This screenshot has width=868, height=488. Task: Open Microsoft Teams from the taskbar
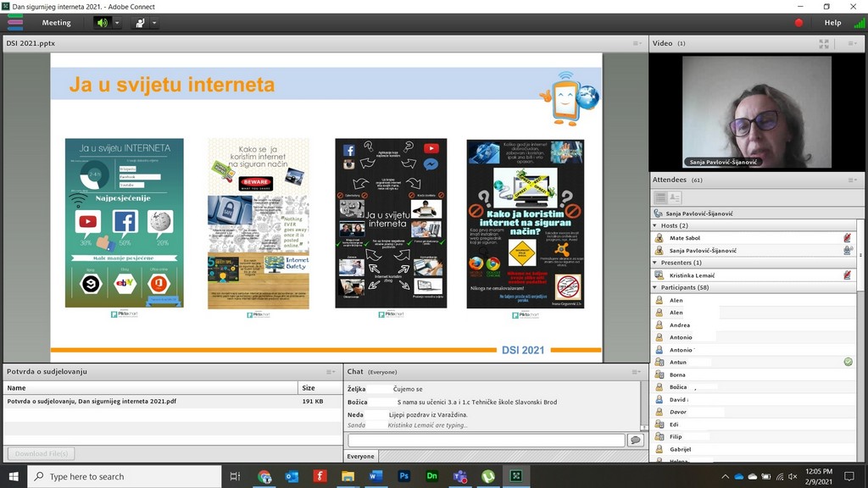(x=460, y=476)
